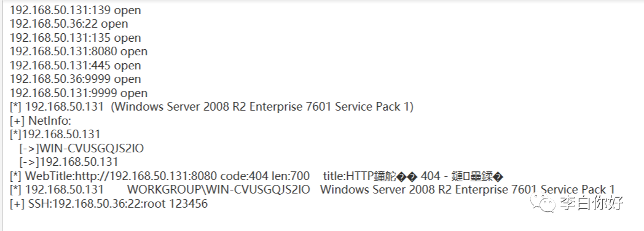Select the NetInfo heading line
644x231 pixels.
tap(41, 120)
